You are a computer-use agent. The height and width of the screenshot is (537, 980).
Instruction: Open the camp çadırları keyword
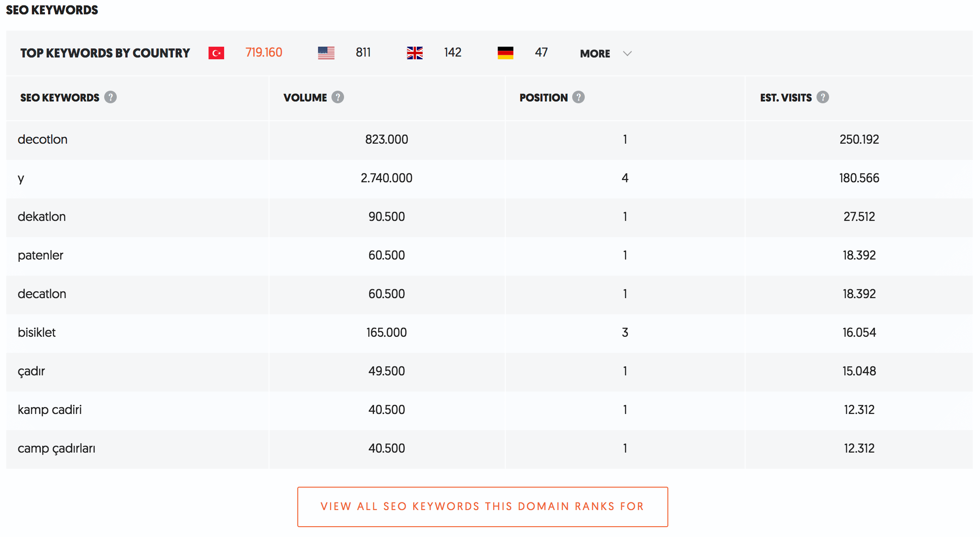[57, 449]
